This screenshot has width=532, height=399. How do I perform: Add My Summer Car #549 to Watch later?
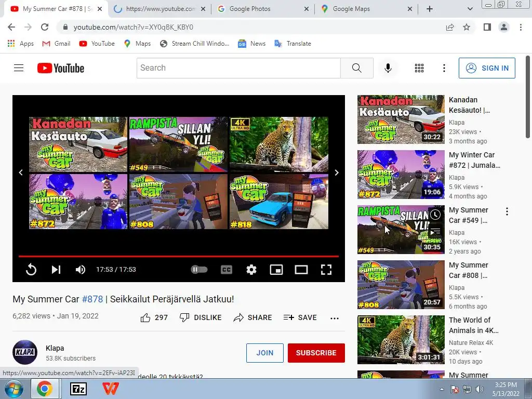click(436, 215)
